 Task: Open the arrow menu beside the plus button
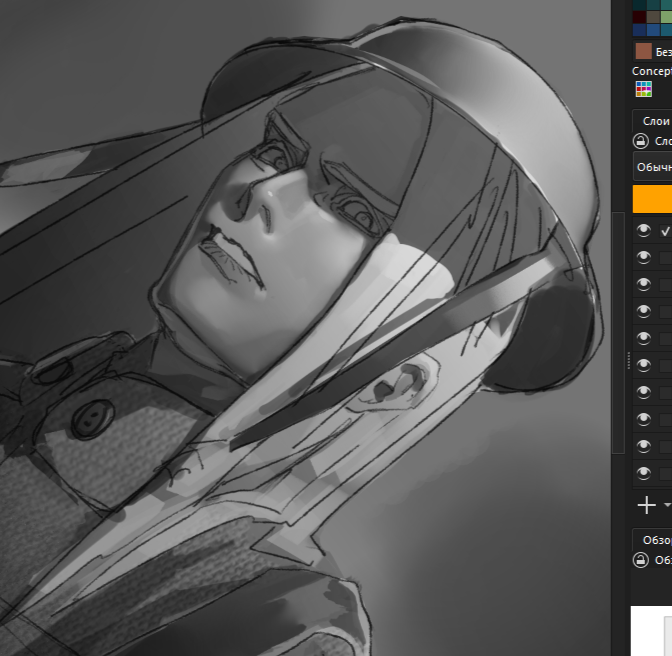pyautogui.click(x=667, y=505)
